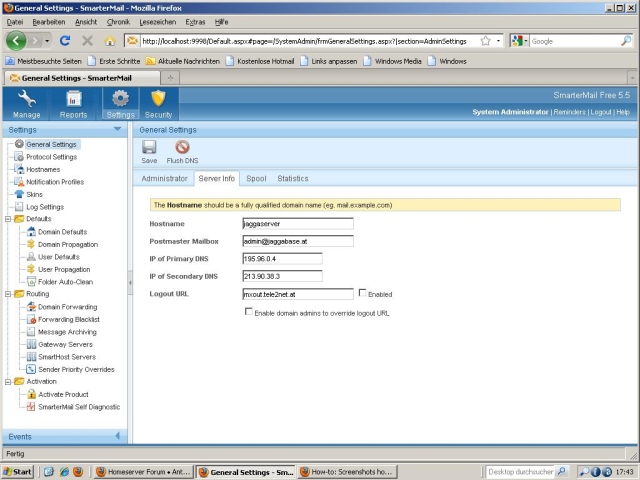640x480 pixels.
Task: Click the IP of Secondary DNS field
Action: tap(282, 276)
